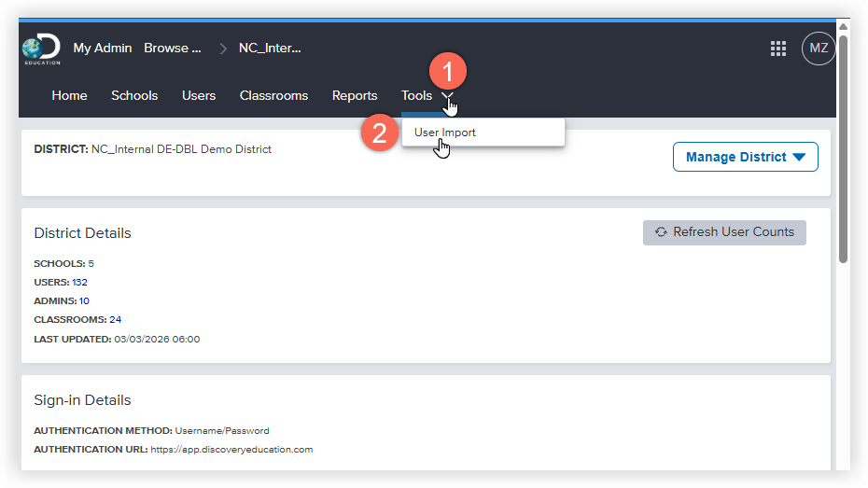Click the Tools menu label
Image resolution: width=868 pixels, height=488 pixels.
pos(416,96)
